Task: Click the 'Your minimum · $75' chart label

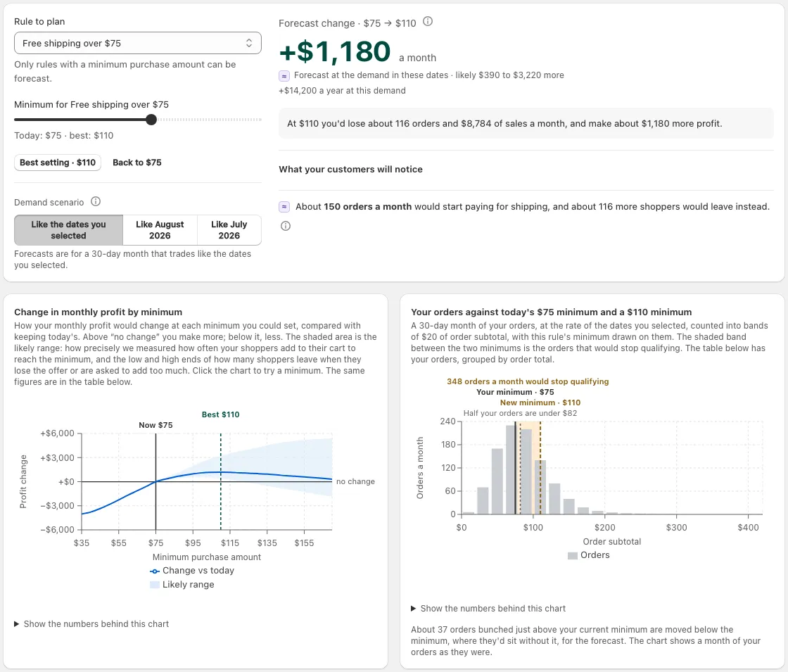Action: [515, 392]
